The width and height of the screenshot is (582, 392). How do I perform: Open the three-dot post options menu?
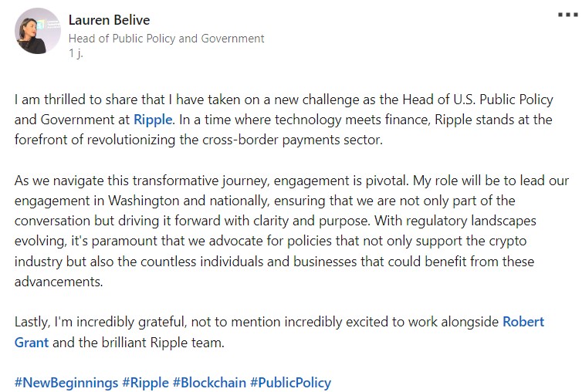568,15
